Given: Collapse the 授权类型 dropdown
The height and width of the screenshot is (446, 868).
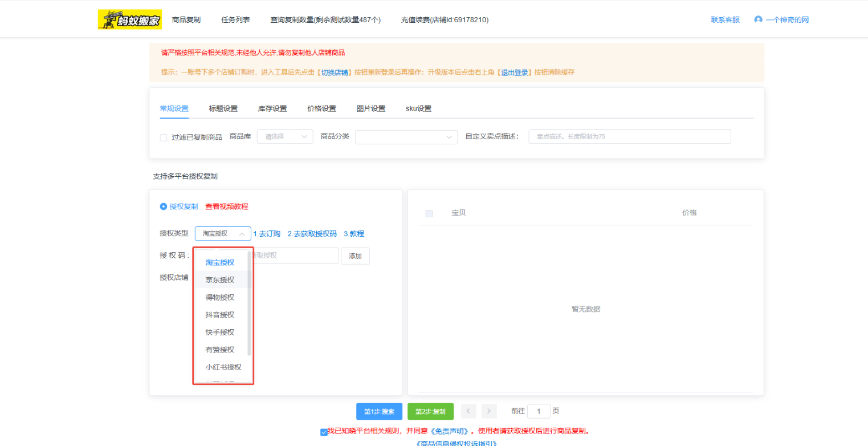Looking at the screenshot, I should pos(223,234).
